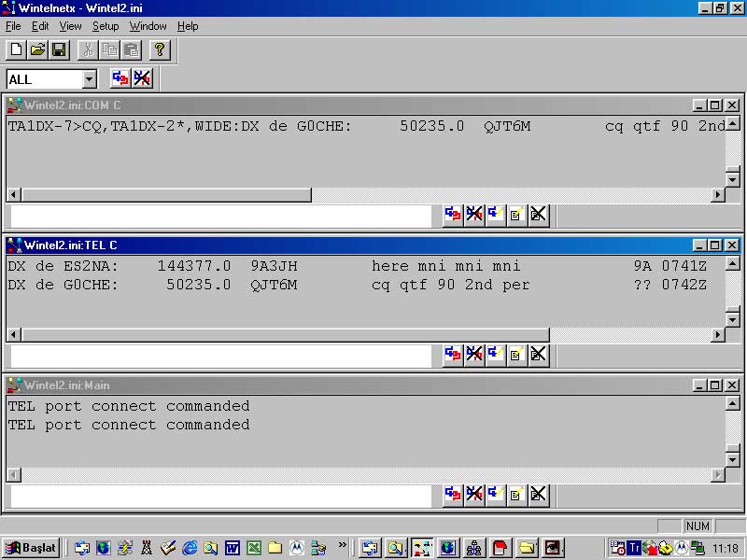Open Word from taskbar quick launch
This screenshot has width=747, height=560.
[233, 548]
